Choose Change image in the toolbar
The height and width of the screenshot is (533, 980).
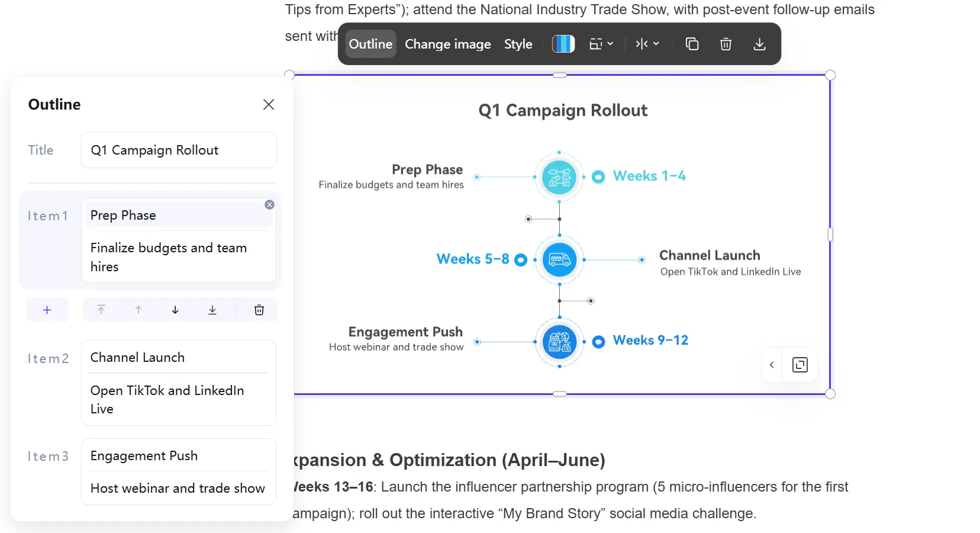[x=447, y=44]
